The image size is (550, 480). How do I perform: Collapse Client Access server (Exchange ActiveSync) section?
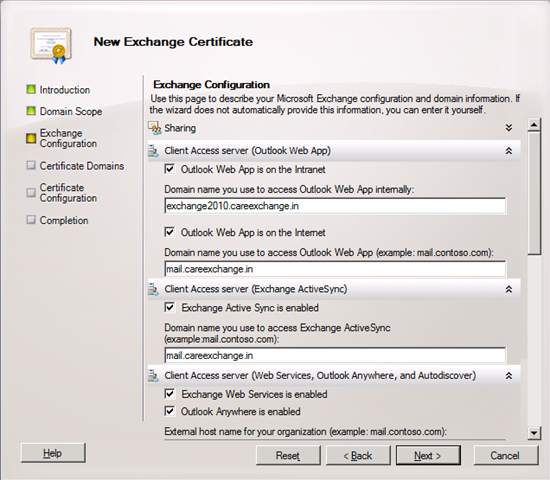click(509, 289)
